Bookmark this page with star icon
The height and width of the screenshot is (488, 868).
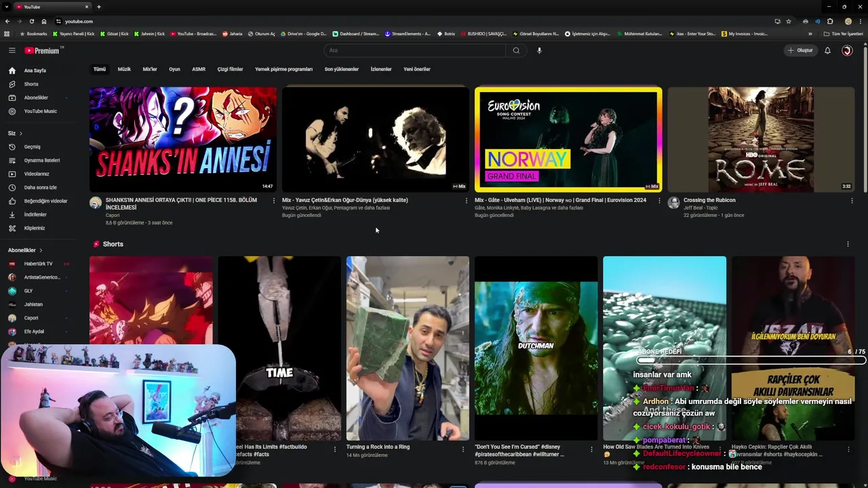[x=789, y=21]
